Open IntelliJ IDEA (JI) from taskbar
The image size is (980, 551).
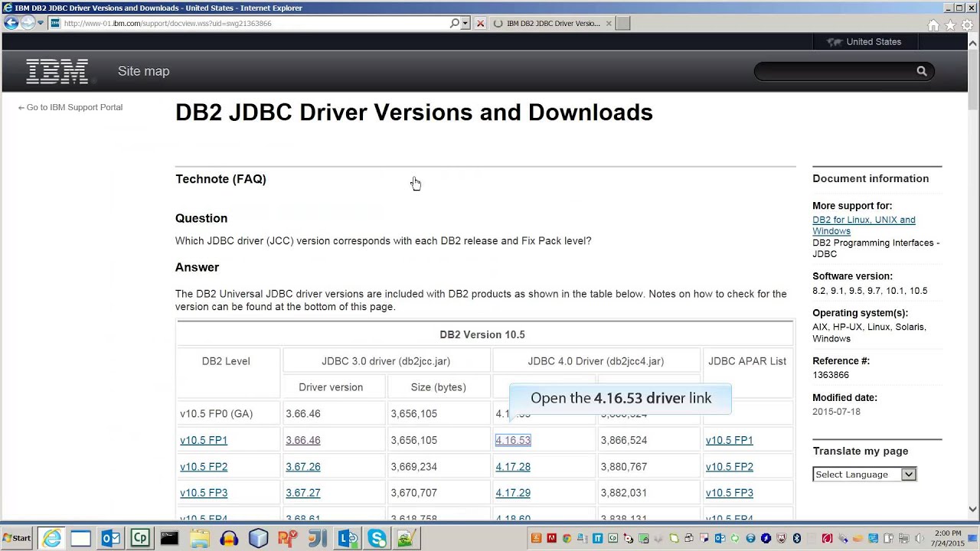click(x=318, y=539)
